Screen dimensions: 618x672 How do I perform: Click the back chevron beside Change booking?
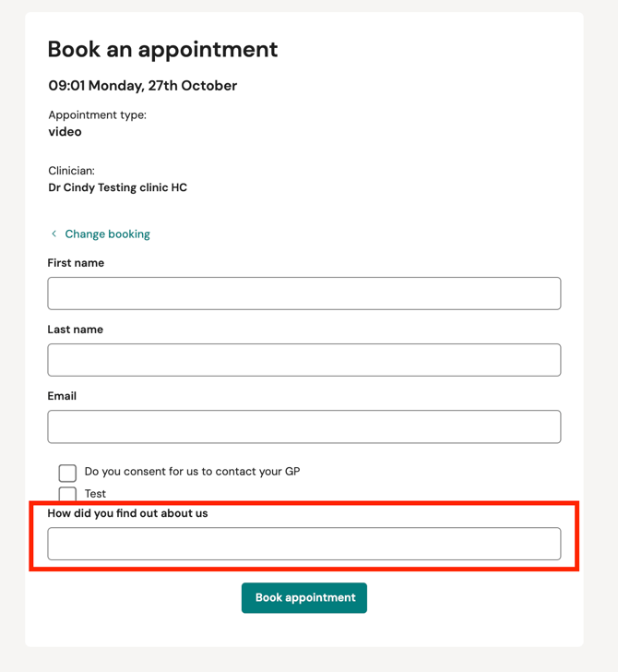point(54,234)
